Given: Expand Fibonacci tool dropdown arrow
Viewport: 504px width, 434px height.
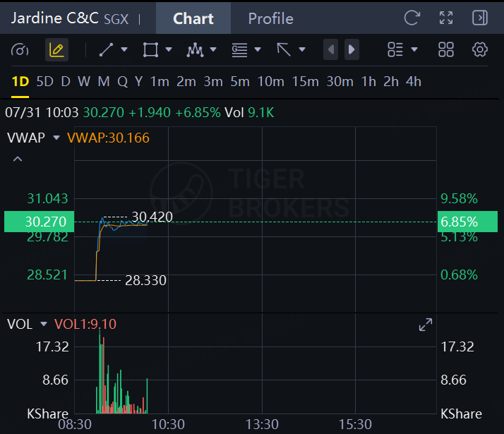Looking at the screenshot, I should [258, 49].
